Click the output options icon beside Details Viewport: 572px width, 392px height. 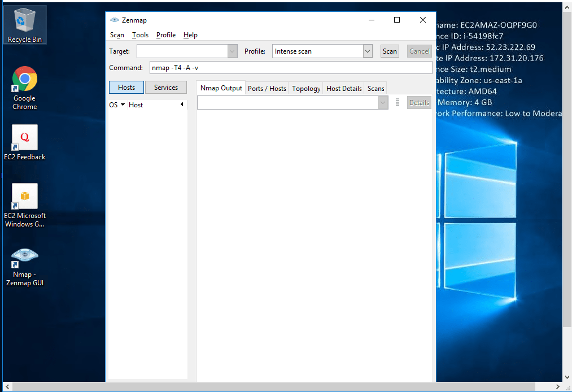398,102
